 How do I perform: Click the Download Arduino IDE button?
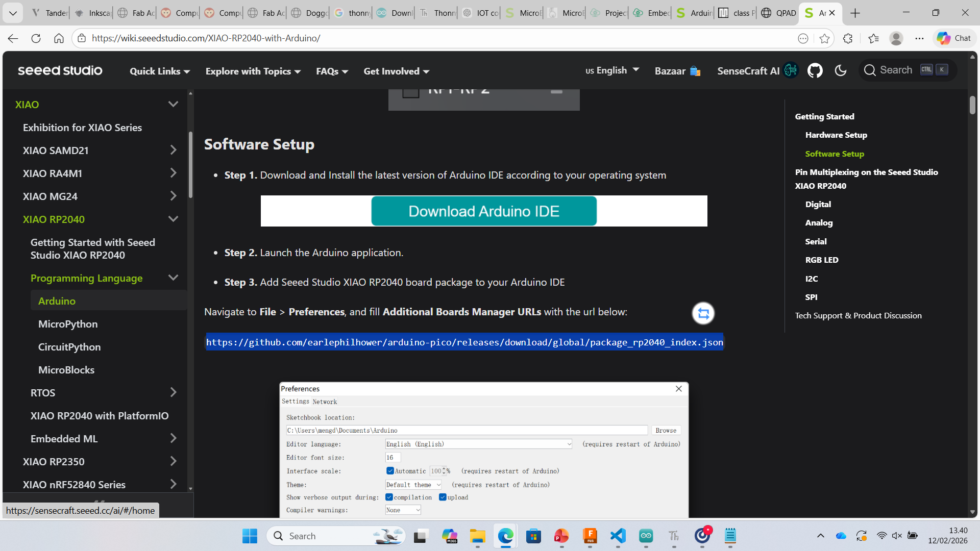click(x=484, y=211)
